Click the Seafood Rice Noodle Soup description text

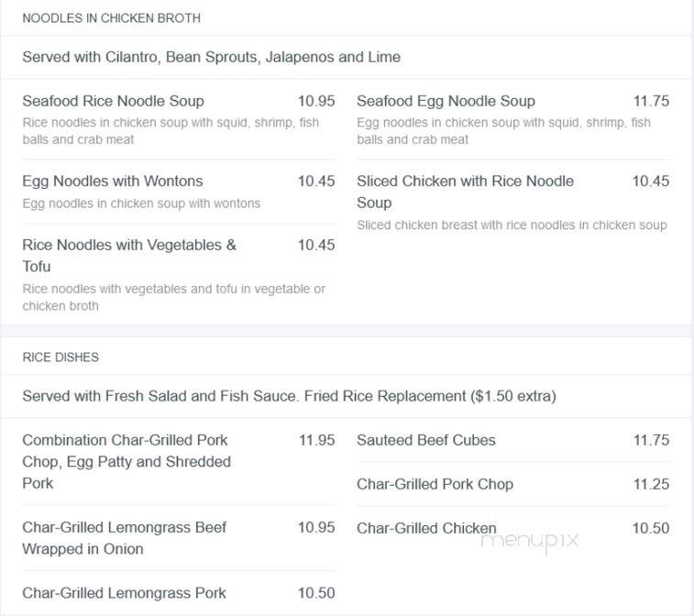[171, 131]
